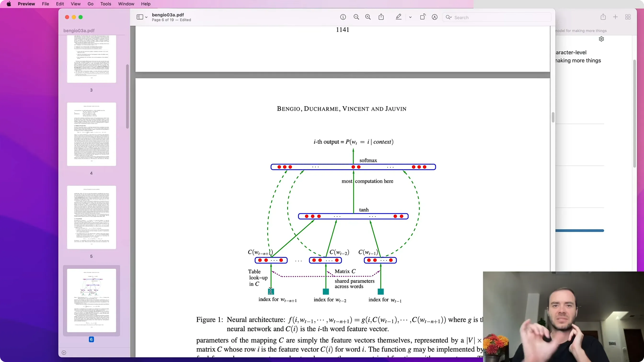Click the background window's right scrollbar
Screen dimensions: 644x362
(634, 114)
